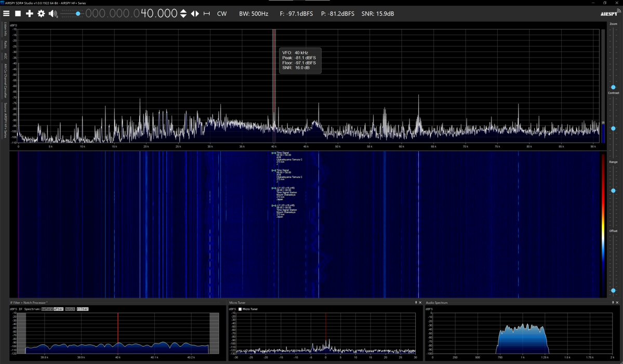Toggle the IF Spectrum 'before' button
The height and width of the screenshot is (364, 623).
click(47, 309)
